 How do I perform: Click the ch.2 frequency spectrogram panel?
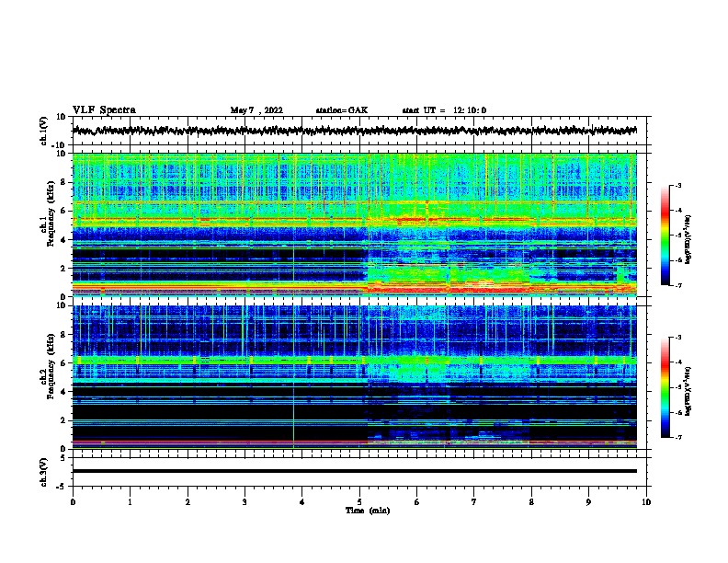(x=354, y=377)
